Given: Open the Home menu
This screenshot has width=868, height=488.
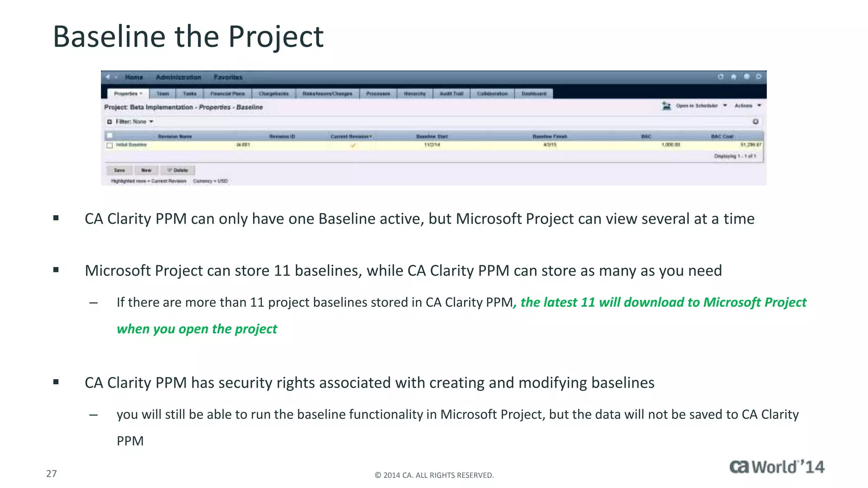Looking at the screenshot, I should click(134, 77).
